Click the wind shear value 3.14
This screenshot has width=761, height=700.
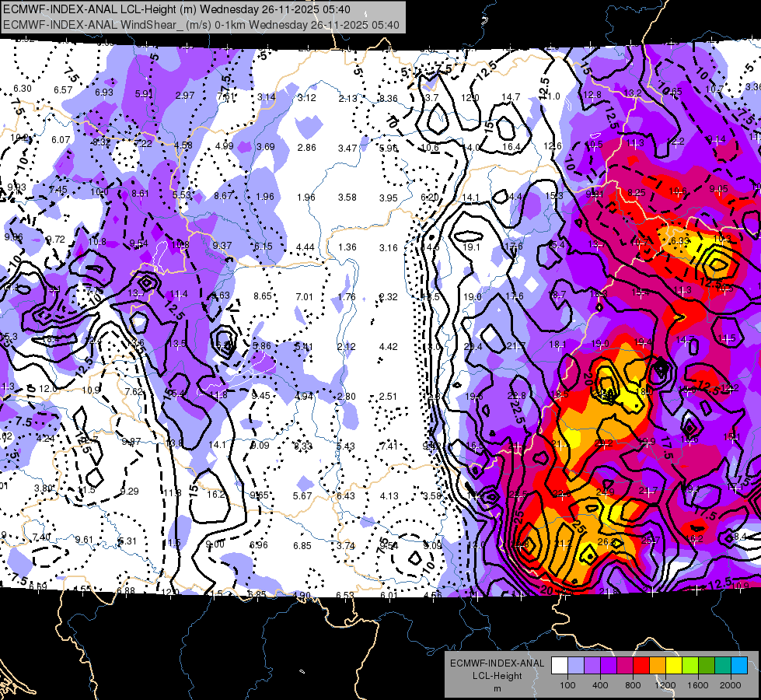point(267,96)
